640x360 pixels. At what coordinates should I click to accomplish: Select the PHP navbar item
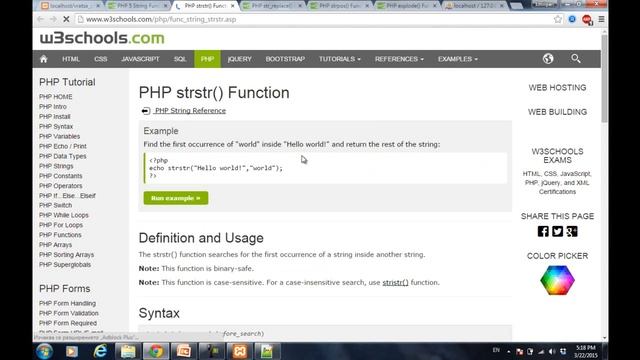[207, 59]
